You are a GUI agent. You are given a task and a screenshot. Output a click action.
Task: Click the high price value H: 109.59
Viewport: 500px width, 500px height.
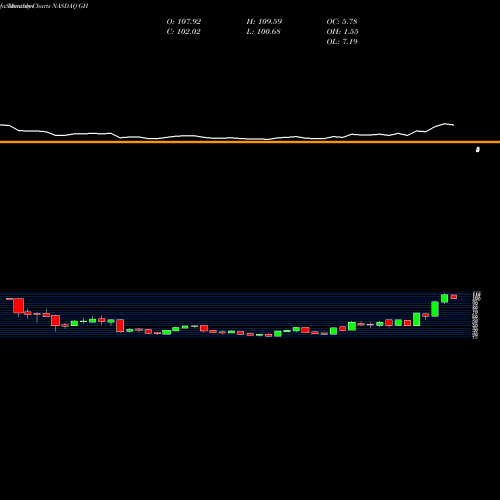point(264,22)
